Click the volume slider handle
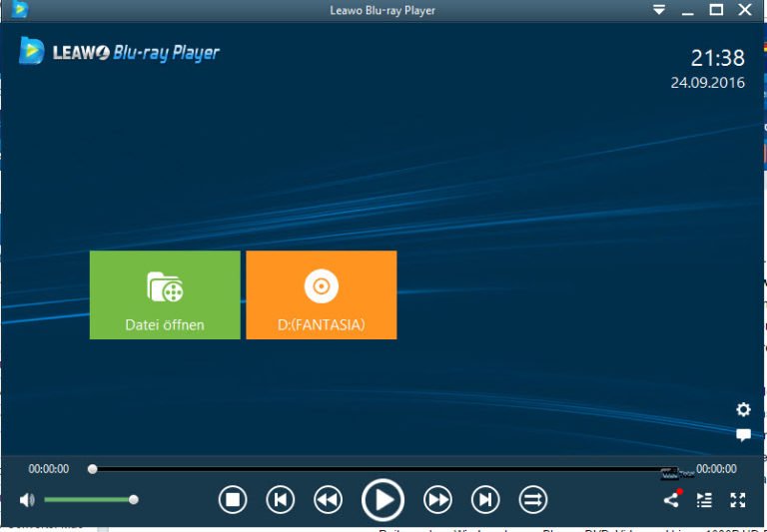 134,500
